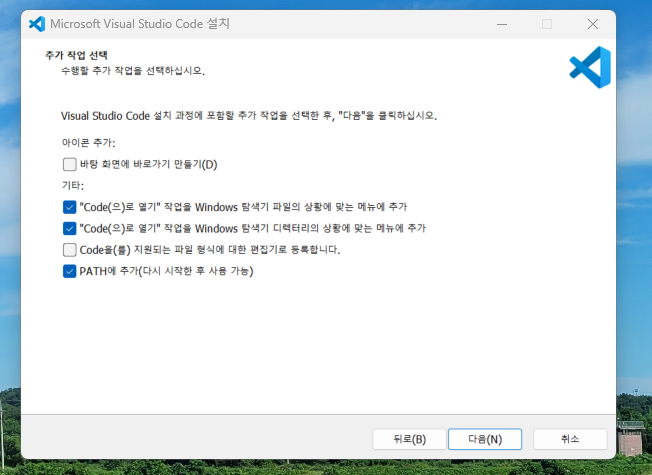The width and height of the screenshot is (652, 475).
Task: Close the VS Code setup window
Action: [x=593, y=24]
